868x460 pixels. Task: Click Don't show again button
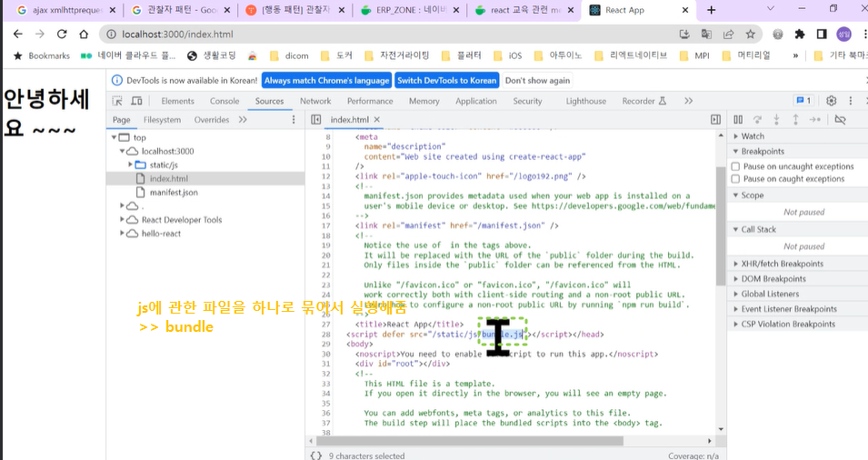(x=537, y=80)
